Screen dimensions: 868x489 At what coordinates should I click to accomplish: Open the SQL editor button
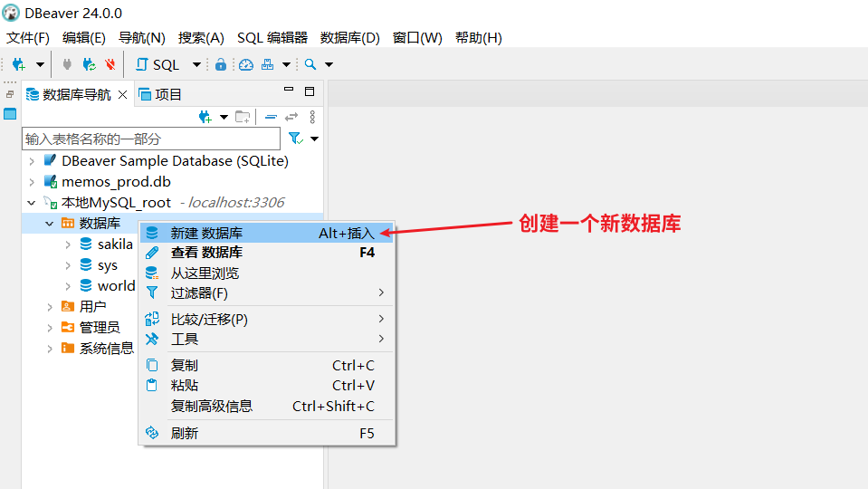click(157, 65)
